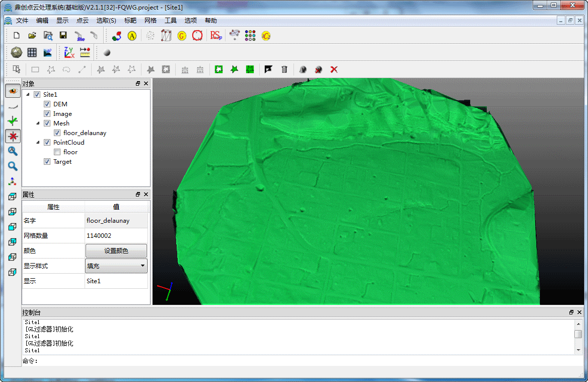Click the trash can delete icon
Image resolution: width=588 pixels, height=382 pixels.
click(284, 70)
